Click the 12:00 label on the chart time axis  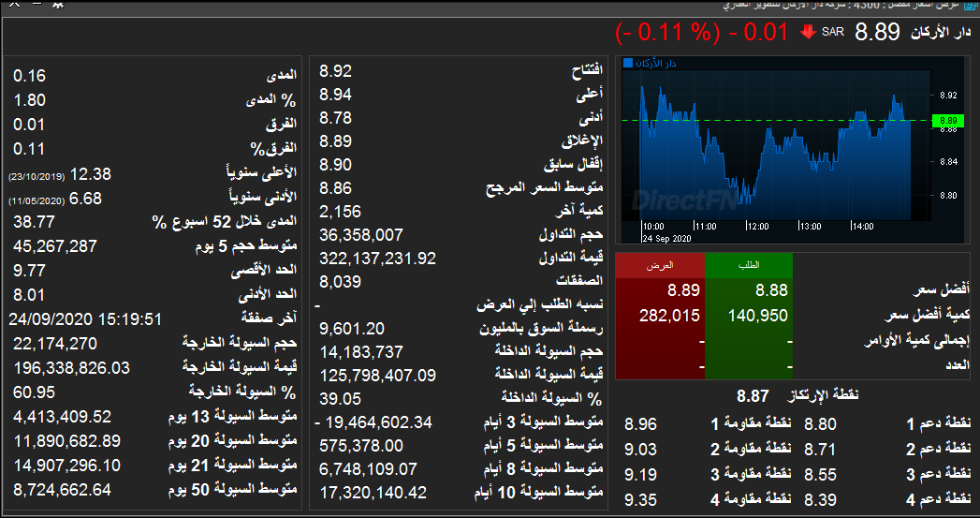click(x=757, y=227)
